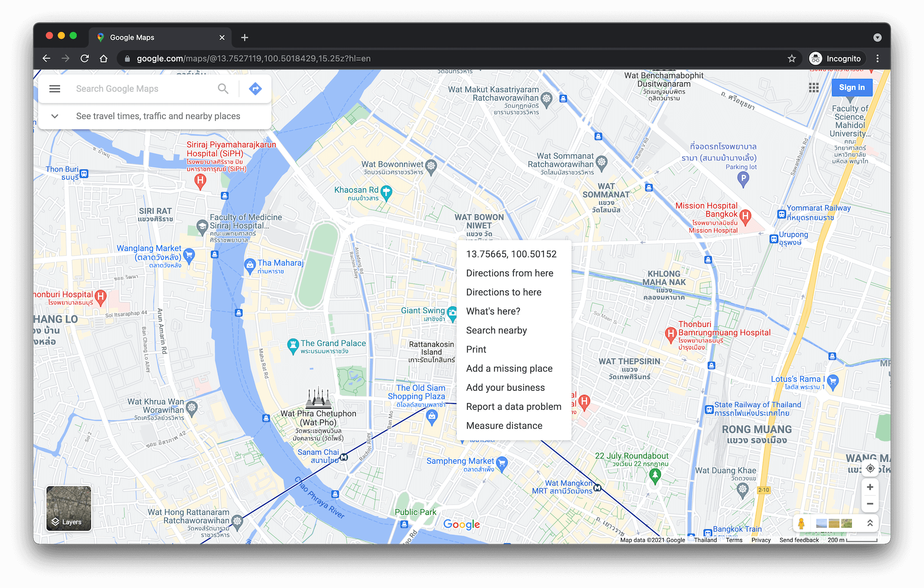Click Wat Makut Kasatriyaram temple icon
Image resolution: width=924 pixels, height=588 pixels.
(546, 99)
